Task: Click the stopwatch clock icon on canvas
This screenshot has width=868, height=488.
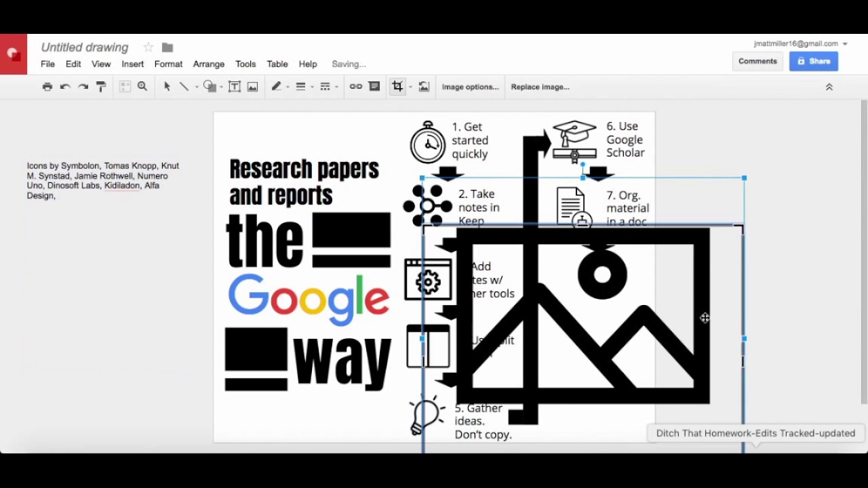Action: pyautogui.click(x=428, y=142)
